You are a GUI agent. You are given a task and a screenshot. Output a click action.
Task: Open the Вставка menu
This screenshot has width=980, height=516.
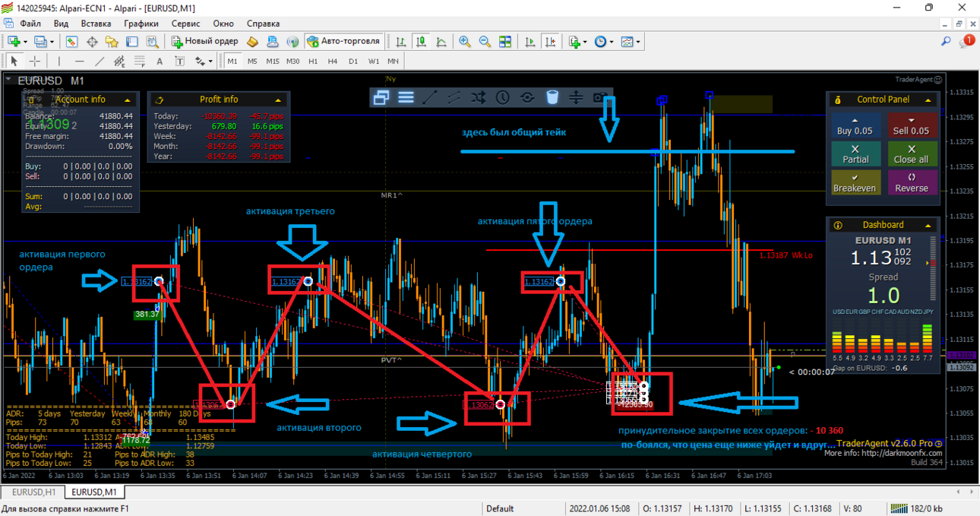[x=96, y=24]
